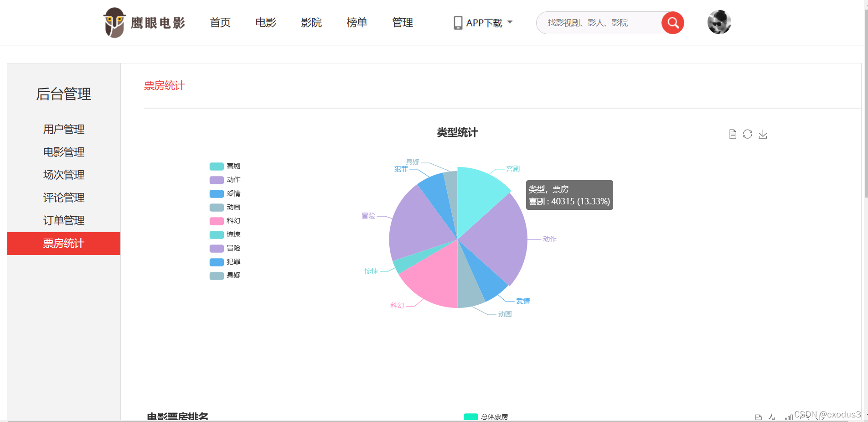Open 用户管理 in the sidebar
868x422 pixels.
63,129
